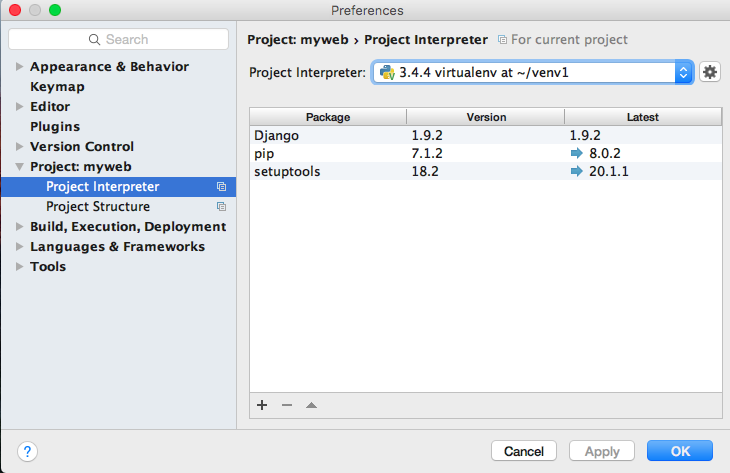Expand the Editor section
The height and width of the screenshot is (473, 730).
tap(20, 107)
